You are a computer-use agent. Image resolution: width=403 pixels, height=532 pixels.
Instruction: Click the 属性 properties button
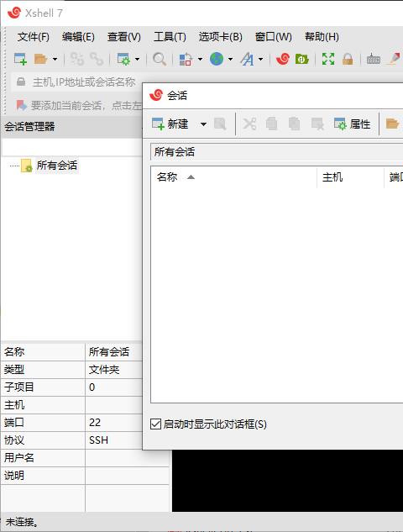tap(352, 124)
